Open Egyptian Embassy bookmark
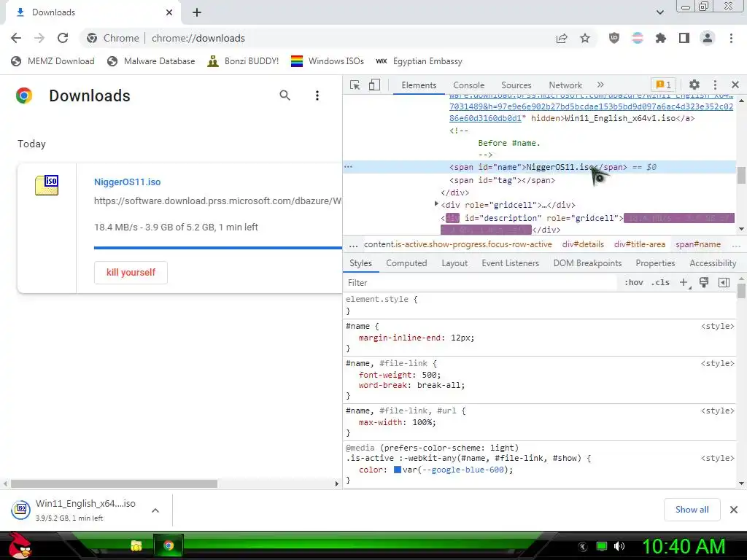The height and width of the screenshot is (560, 747). [x=419, y=61]
